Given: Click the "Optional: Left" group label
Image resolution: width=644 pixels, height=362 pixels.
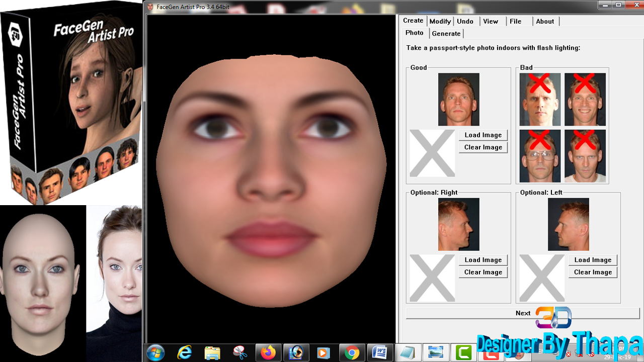Looking at the screenshot, I should click(541, 193).
